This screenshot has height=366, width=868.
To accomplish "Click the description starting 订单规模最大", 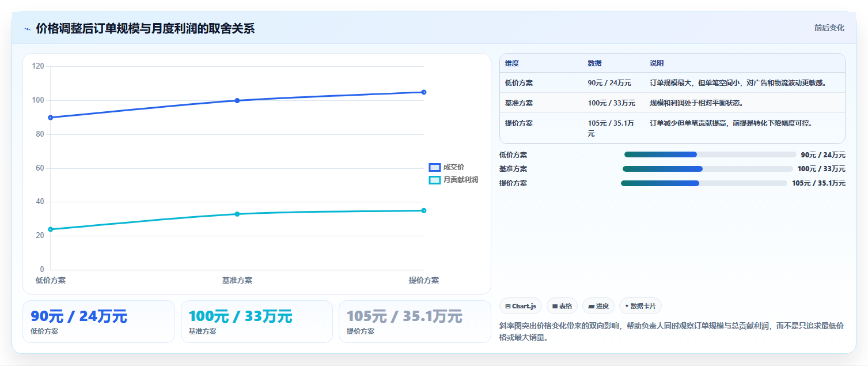I will point(738,83).
